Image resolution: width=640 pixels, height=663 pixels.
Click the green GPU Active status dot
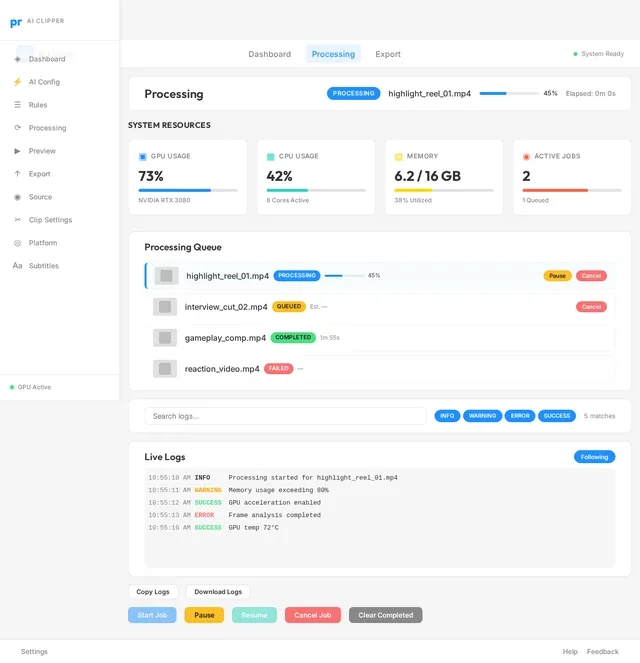[12, 387]
